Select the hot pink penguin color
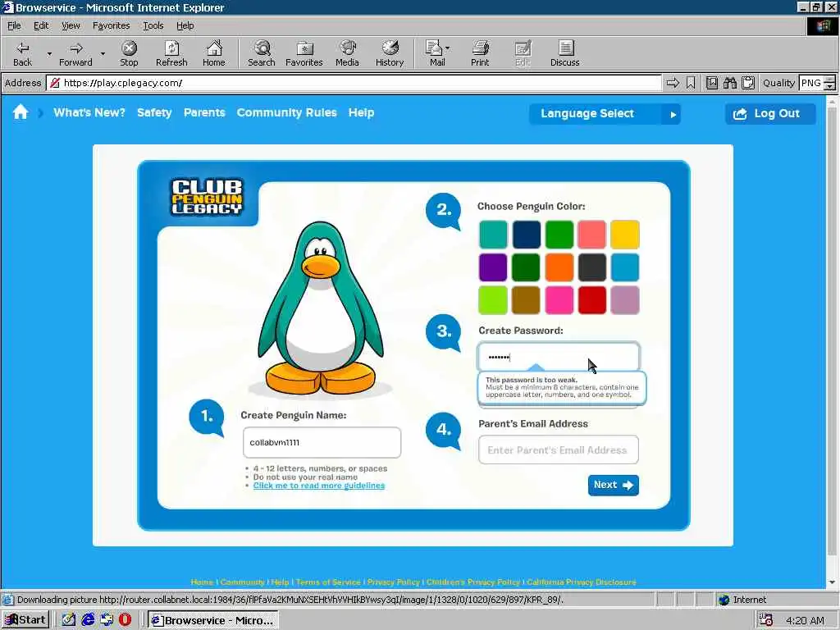The image size is (840, 630). pyautogui.click(x=559, y=300)
